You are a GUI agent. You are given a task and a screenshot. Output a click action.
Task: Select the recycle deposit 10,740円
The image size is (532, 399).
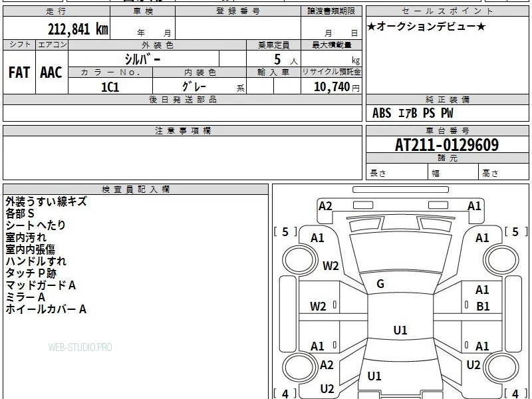click(x=336, y=87)
